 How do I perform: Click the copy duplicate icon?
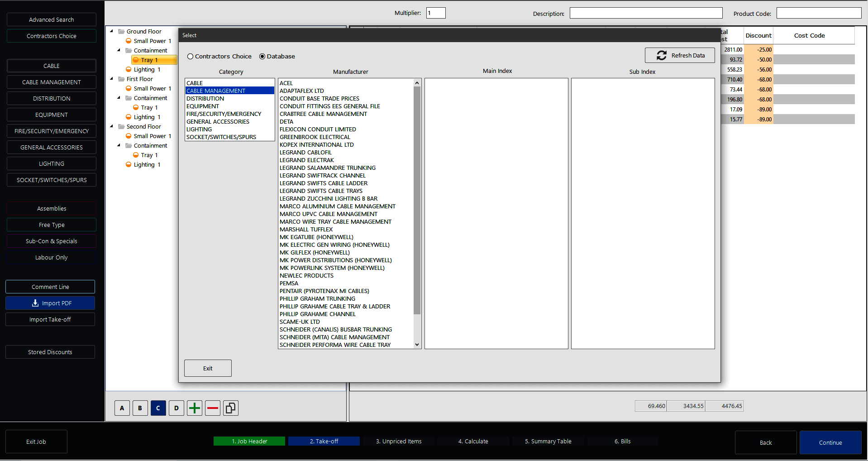(230, 408)
